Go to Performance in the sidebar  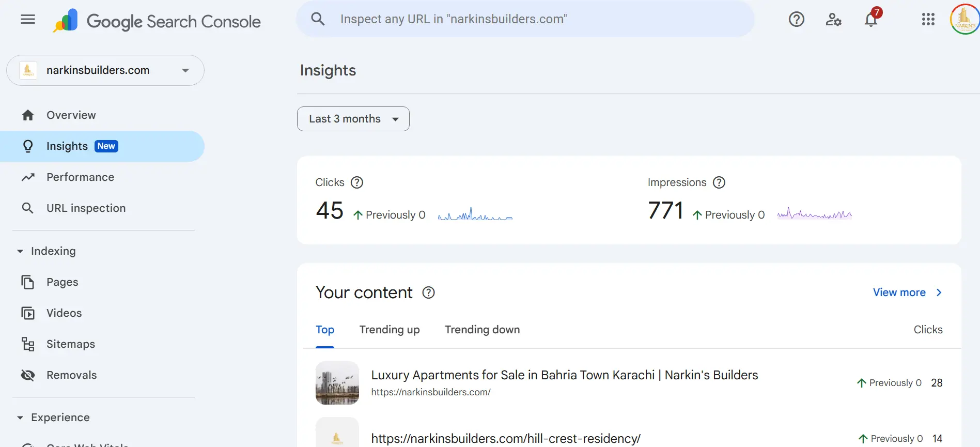pyautogui.click(x=80, y=177)
